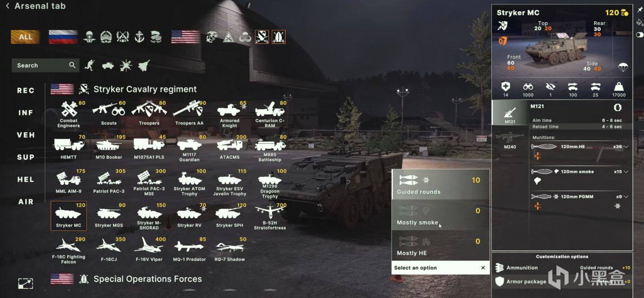Expand the 120mm smoke munition details
644x298 pixels.
click(626, 172)
